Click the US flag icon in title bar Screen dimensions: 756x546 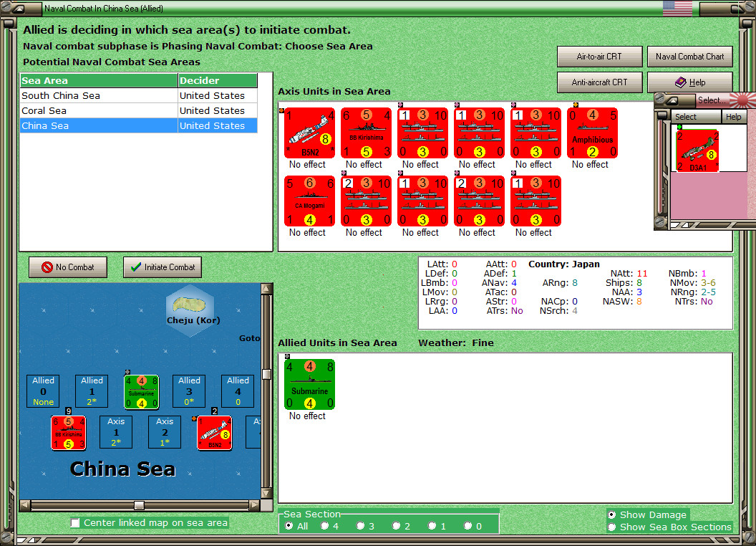[677, 8]
